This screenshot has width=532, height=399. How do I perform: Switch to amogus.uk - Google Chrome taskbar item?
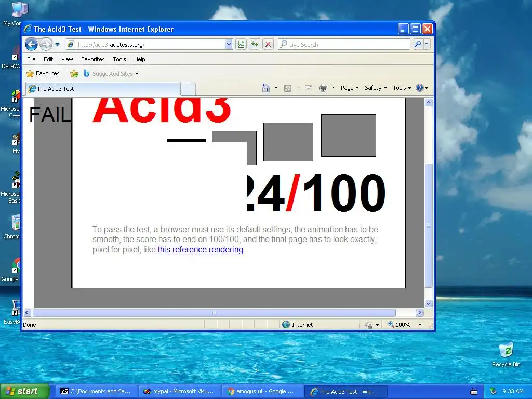262,392
